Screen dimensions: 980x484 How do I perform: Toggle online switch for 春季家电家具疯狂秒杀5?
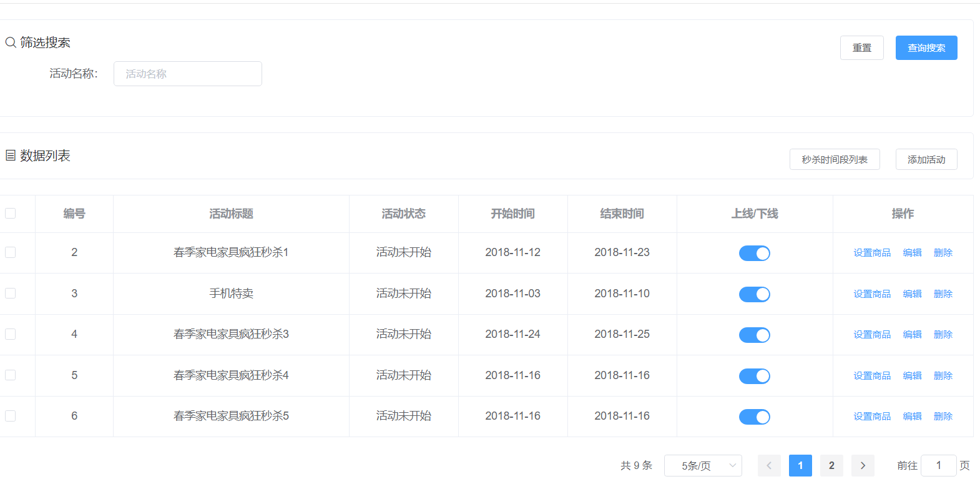(x=755, y=417)
